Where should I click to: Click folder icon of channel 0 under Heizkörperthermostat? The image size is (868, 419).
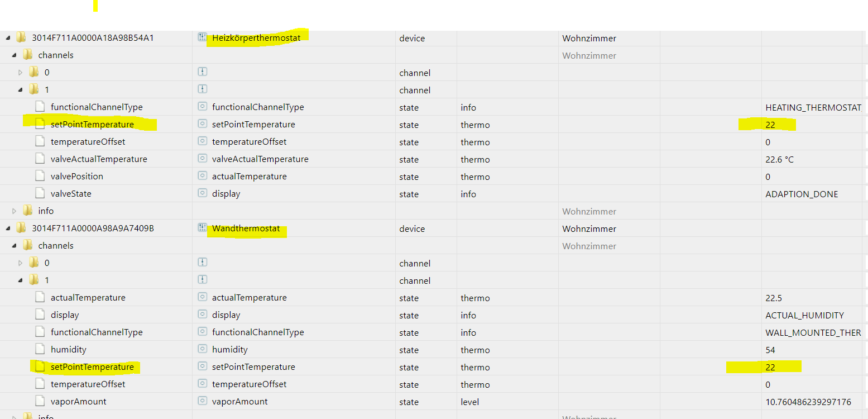[34, 72]
